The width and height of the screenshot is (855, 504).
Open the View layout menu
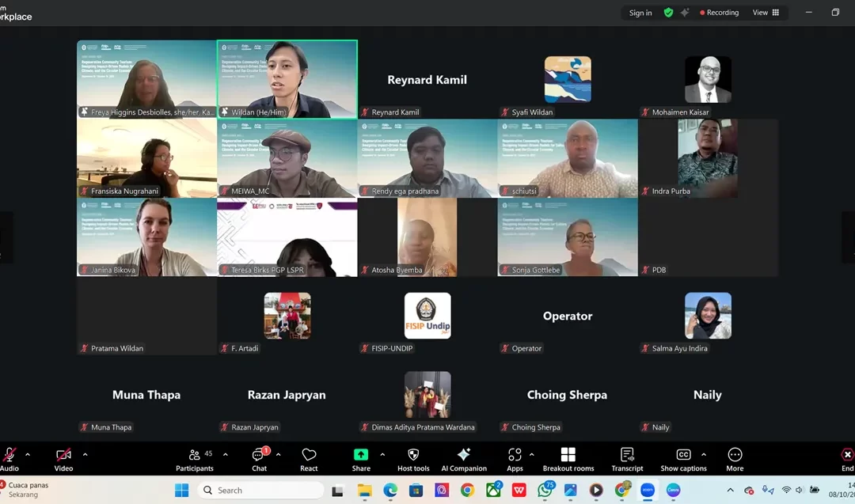click(766, 13)
